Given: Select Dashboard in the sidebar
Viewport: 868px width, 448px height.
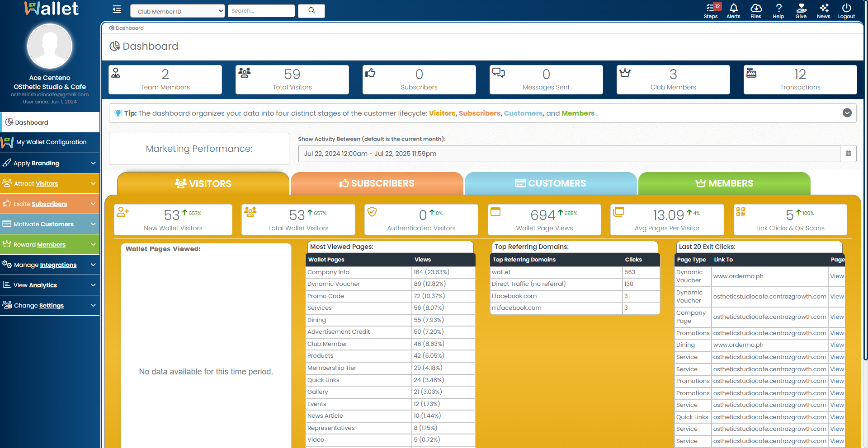Looking at the screenshot, I should coord(50,122).
